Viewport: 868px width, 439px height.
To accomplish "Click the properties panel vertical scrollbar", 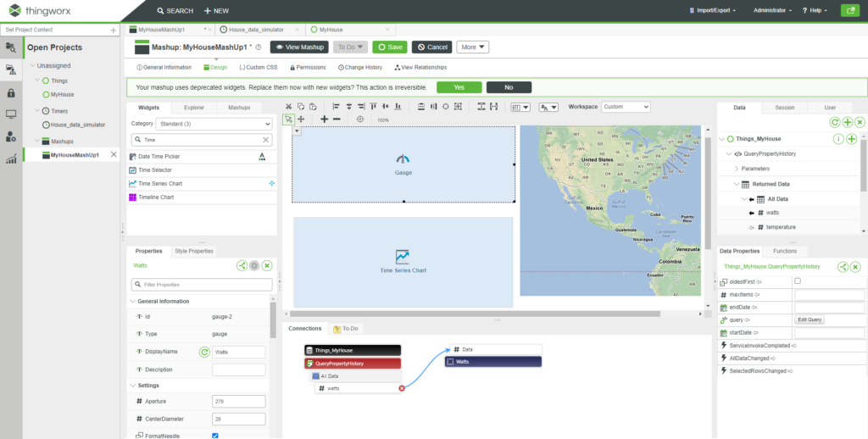I will tap(273, 320).
